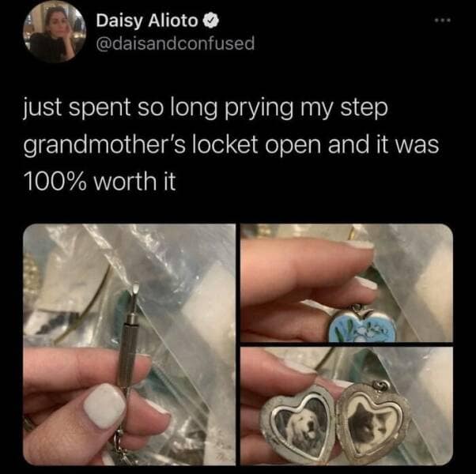
Task: Click the '100% worth it' text line
Action: tap(100, 181)
